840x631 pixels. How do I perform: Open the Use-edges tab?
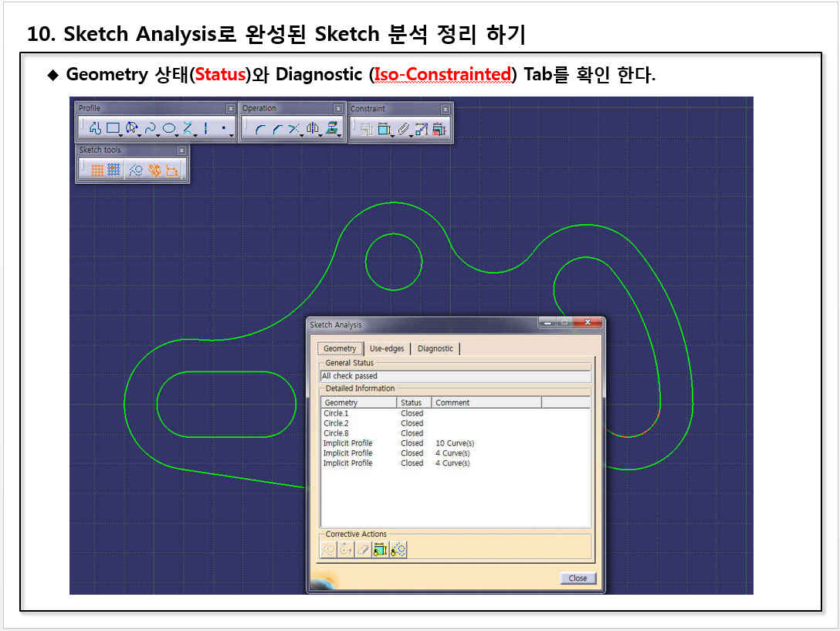(387, 348)
